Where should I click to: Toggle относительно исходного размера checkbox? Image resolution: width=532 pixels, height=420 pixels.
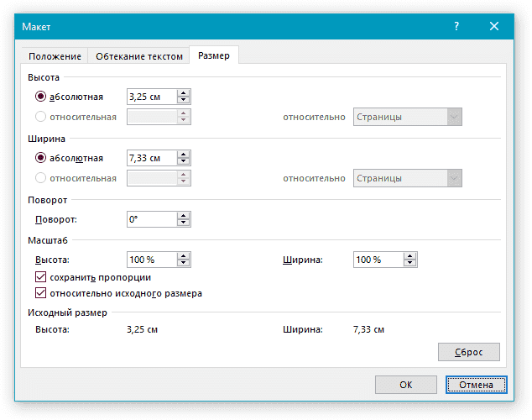(40, 293)
